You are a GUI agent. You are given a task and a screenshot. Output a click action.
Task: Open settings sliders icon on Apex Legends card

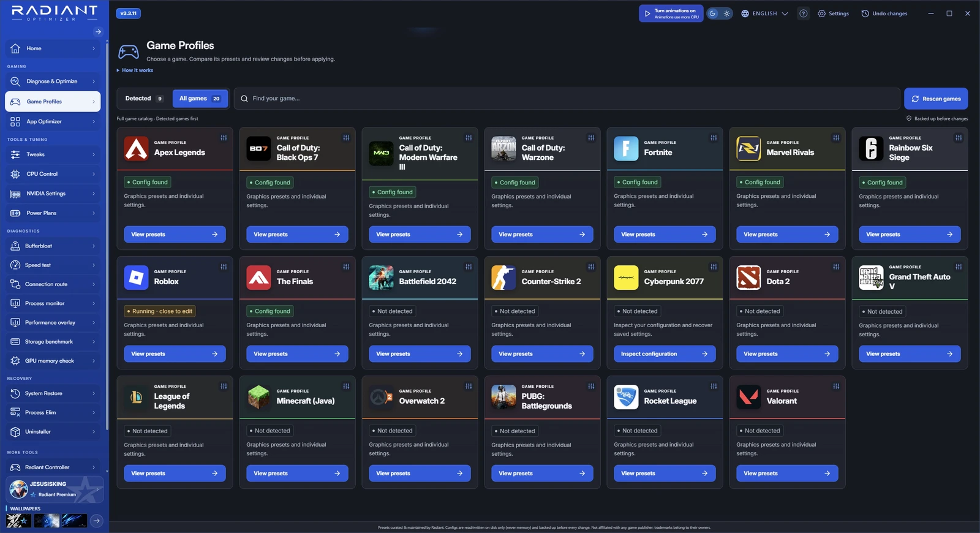tap(224, 138)
